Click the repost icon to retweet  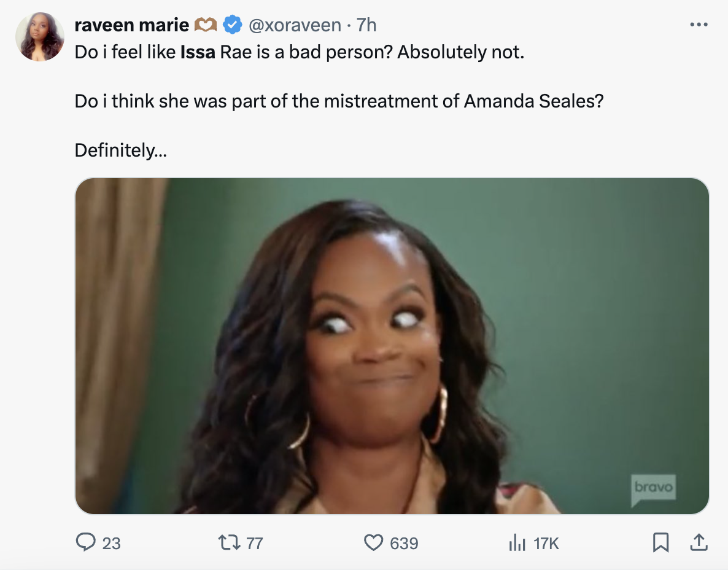click(x=229, y=543)
